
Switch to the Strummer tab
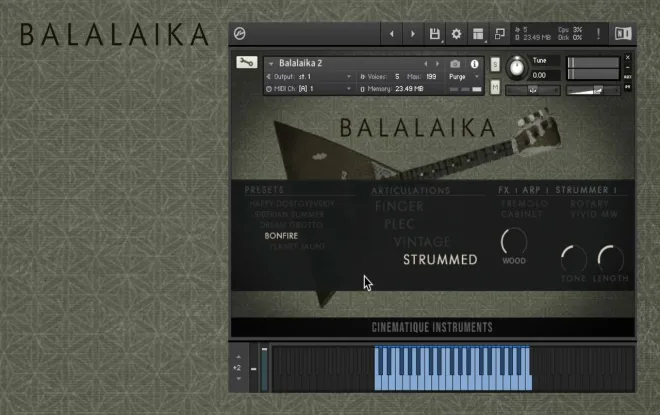582,190
